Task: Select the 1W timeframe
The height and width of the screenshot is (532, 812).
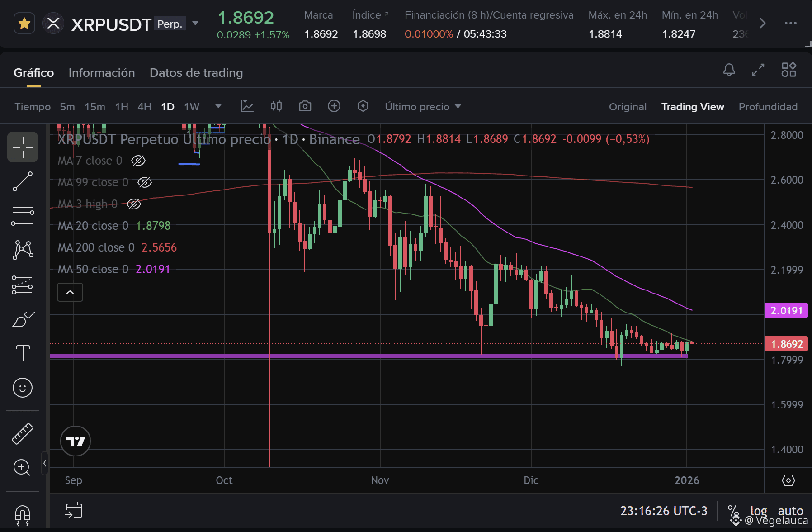Action: 192,107
